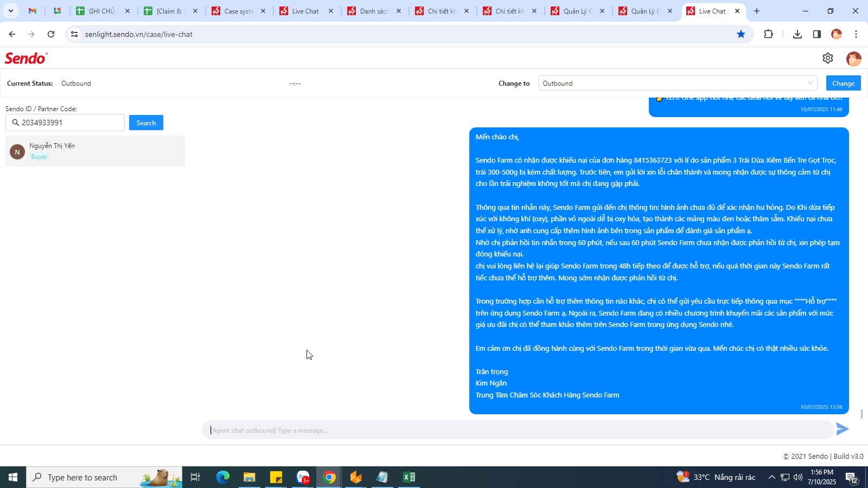Show hidden system tray icons
This screenshot has width=868, height=488.
[x=771, y=477]
